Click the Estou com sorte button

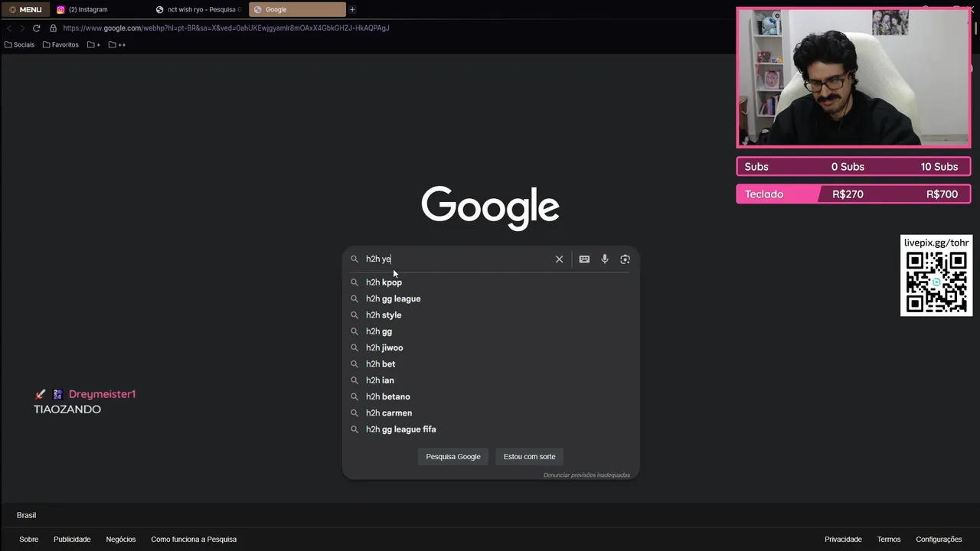pyautogui.click(x=530, y=457)
